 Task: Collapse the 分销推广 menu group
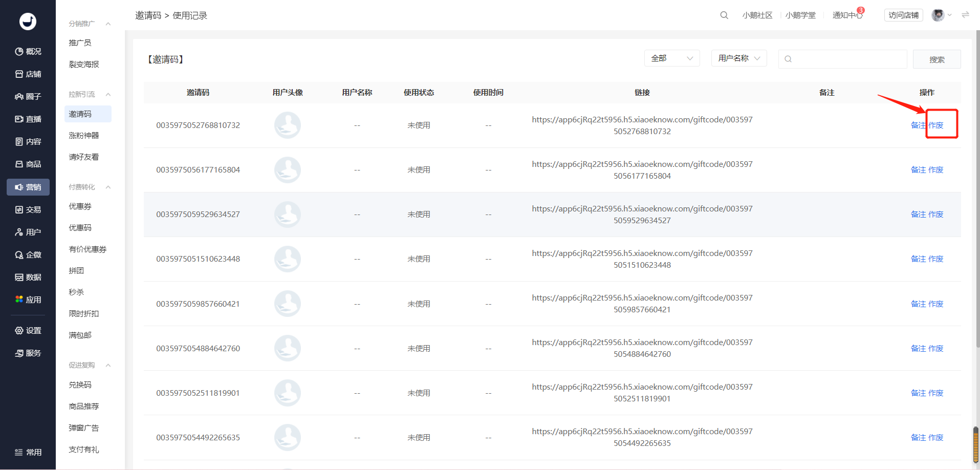(x=108, y=24)
